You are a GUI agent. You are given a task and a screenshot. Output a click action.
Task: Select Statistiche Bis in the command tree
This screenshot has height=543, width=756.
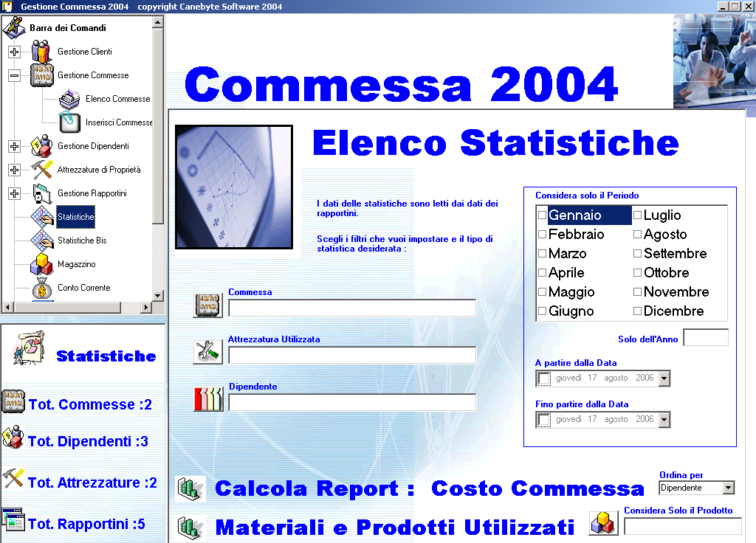coord(82,241)
